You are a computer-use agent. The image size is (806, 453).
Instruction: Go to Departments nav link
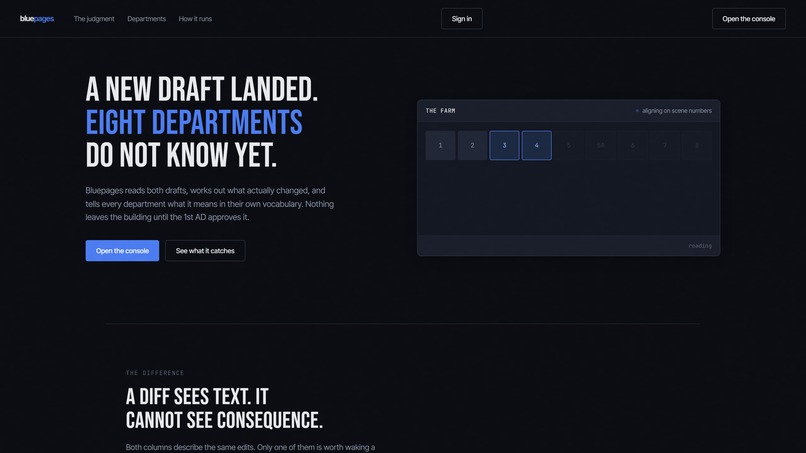[146, 19]
